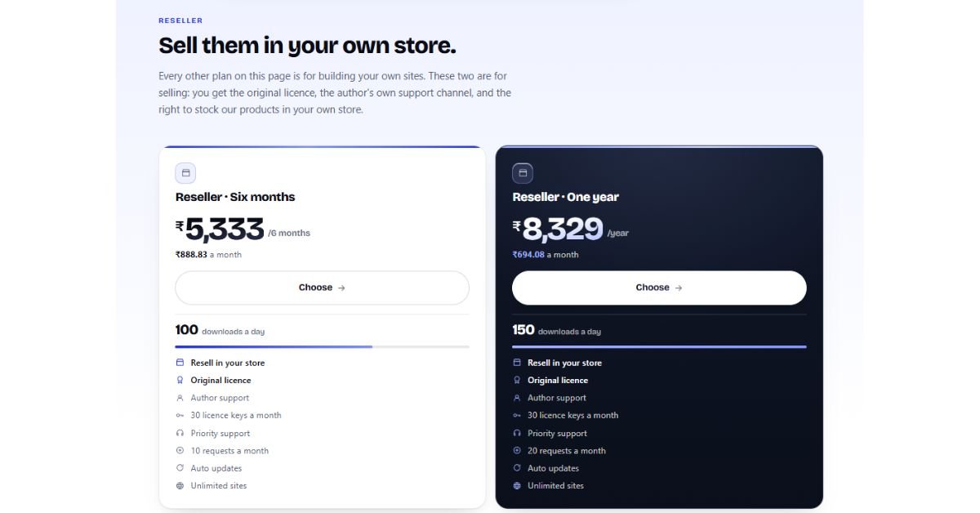Click Original licence badge icon in One year list
980x513 pixels.
point(517,380)
